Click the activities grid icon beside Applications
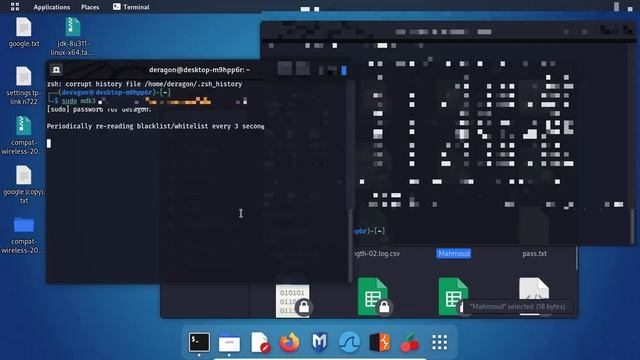 pyautogui.click(x=15, y=7)
